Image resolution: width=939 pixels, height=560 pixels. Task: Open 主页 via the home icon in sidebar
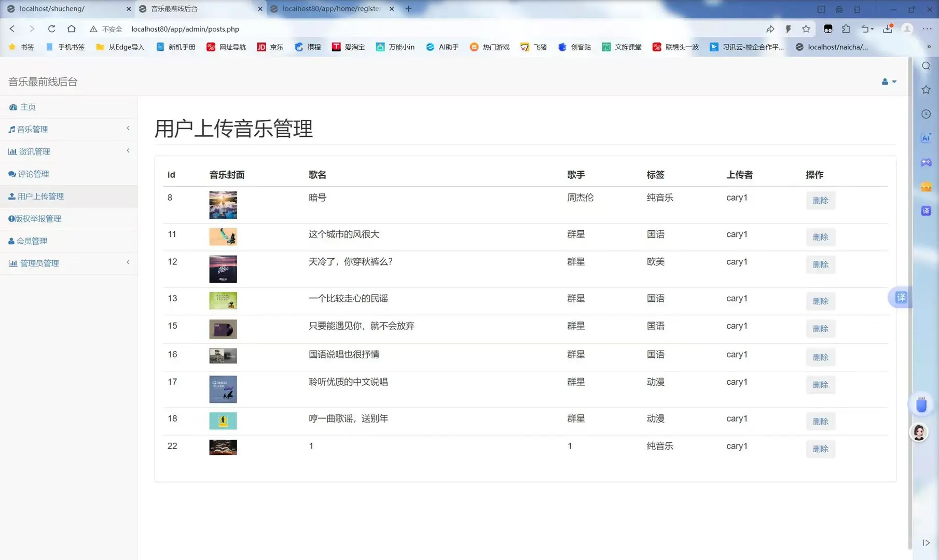point(23,107)
